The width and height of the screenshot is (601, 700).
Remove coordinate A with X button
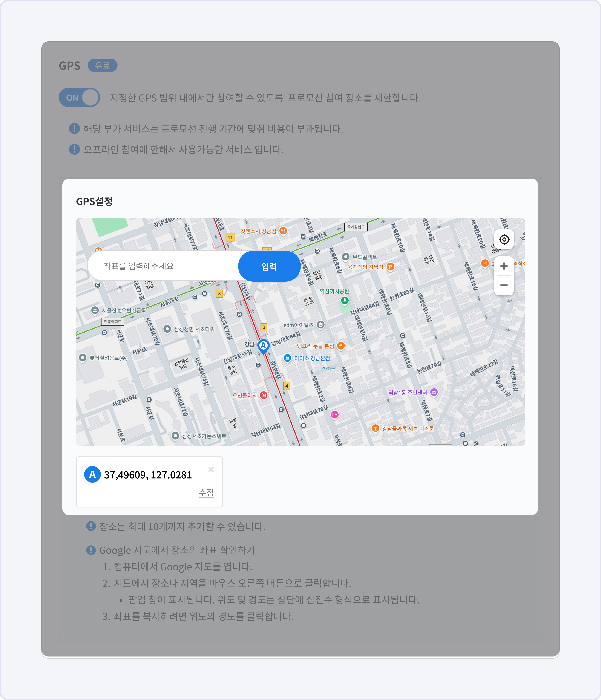pyautogui.click(x=211, y=470)
